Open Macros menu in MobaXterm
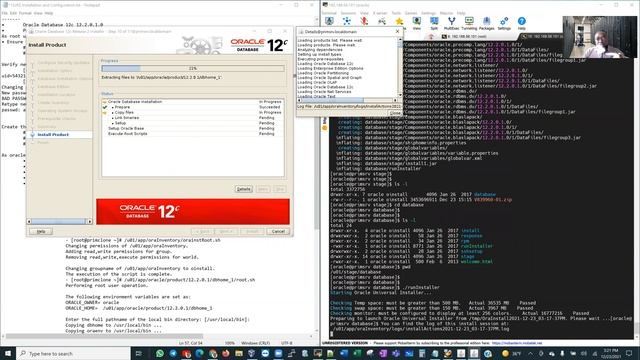 (446, 13)
